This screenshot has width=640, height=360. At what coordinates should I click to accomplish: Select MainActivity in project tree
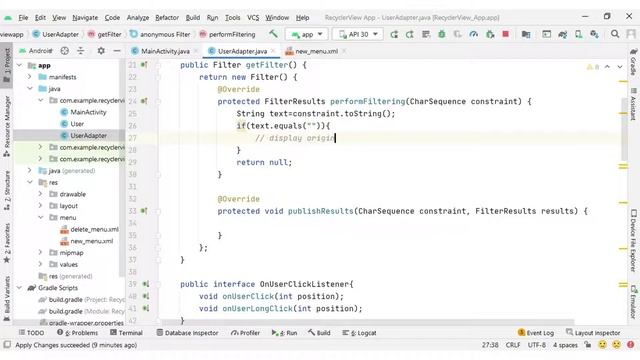[x=88, y=112]
